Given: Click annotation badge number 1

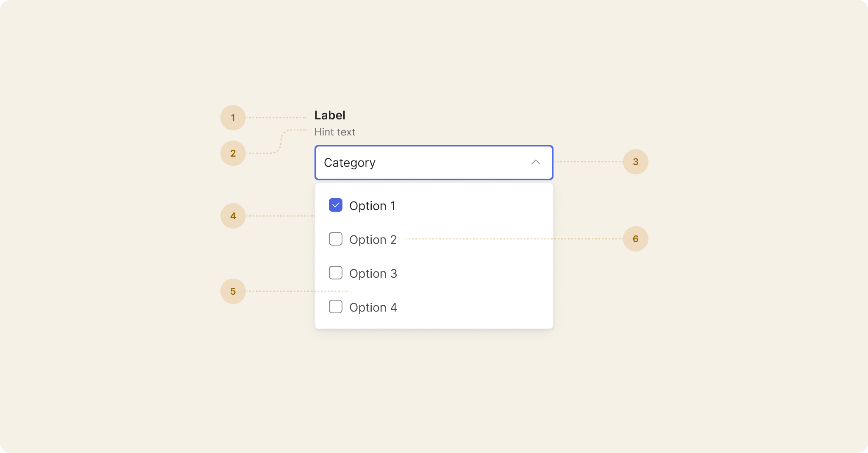Looking at the screenshot, I should pos(233,118).
